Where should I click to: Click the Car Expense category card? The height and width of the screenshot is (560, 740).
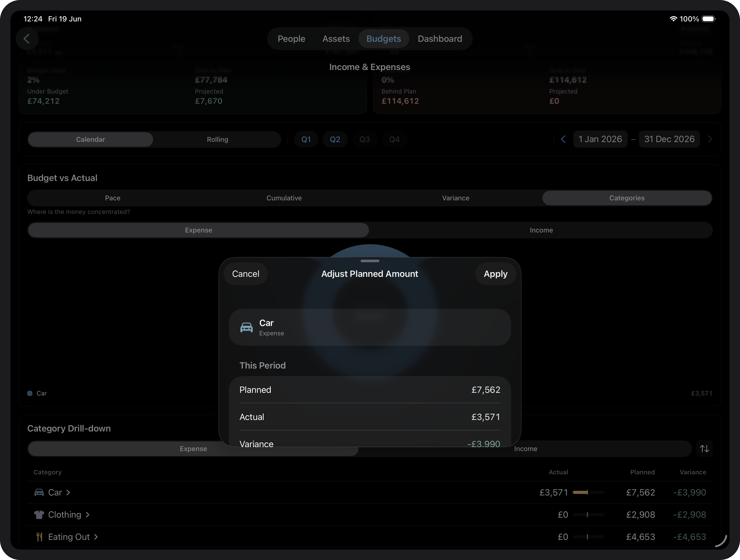pos(370,327)
